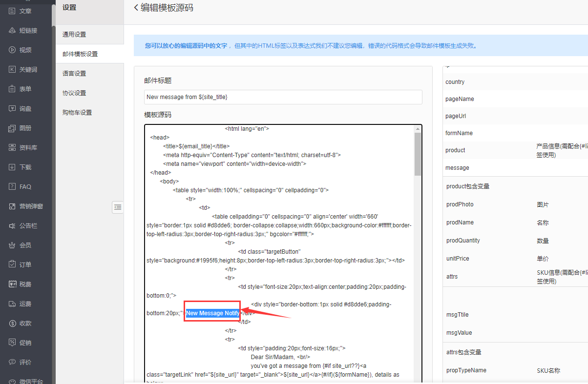The height and width of the screenshot is (384, 588).
Task: Click the 收款 payment icon
Action: click(x=12, y=323)
